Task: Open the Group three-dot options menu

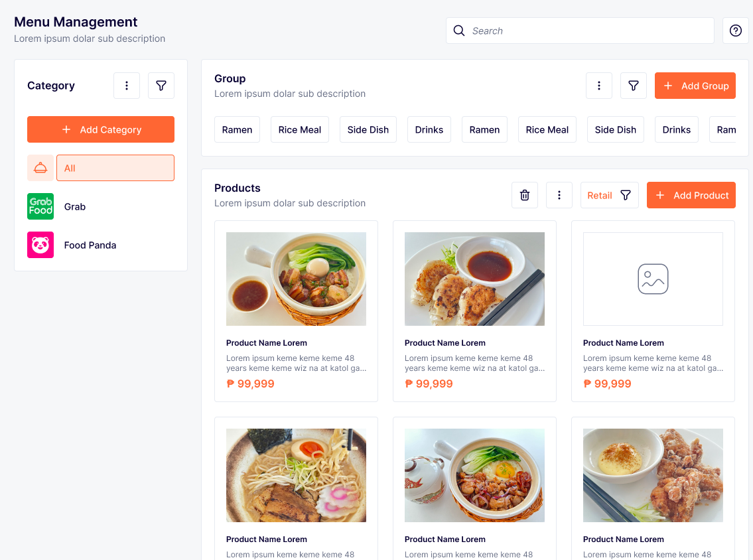Action: coord(599,86)
